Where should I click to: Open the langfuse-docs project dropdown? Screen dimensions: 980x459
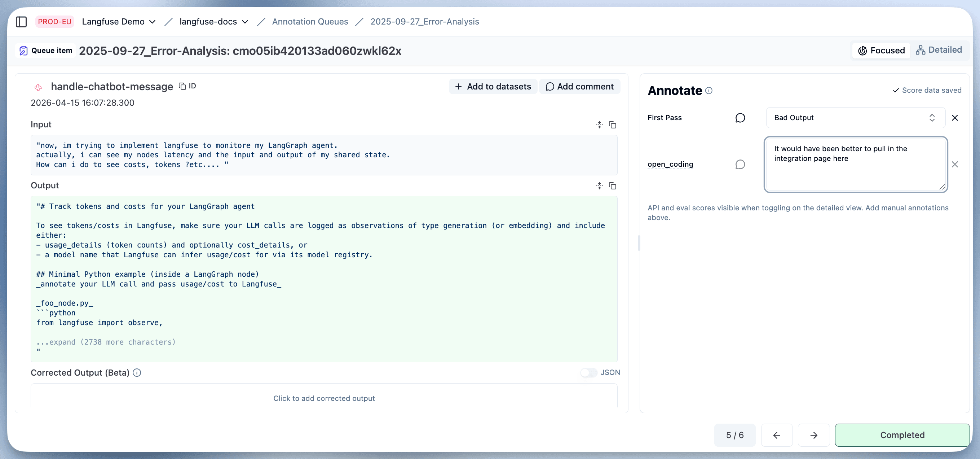coord(214,22)
